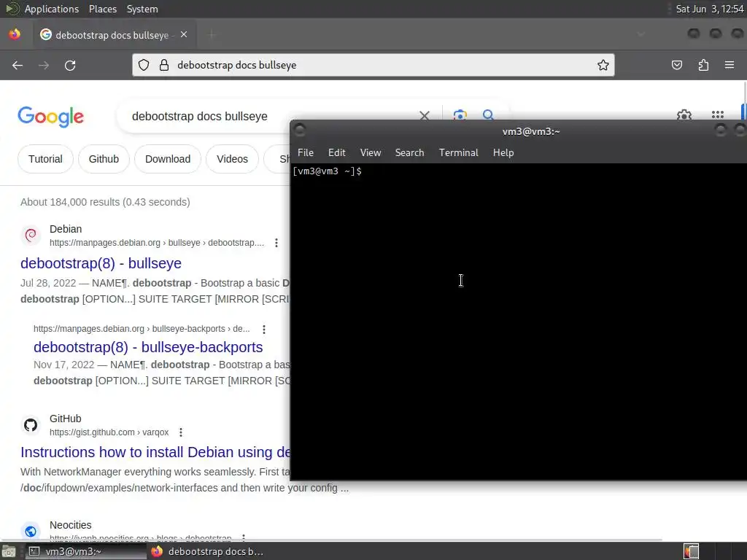Open terminal Edit menu
Image resolution: width=747 pixels, height=560 pixels.
point(336,152)
